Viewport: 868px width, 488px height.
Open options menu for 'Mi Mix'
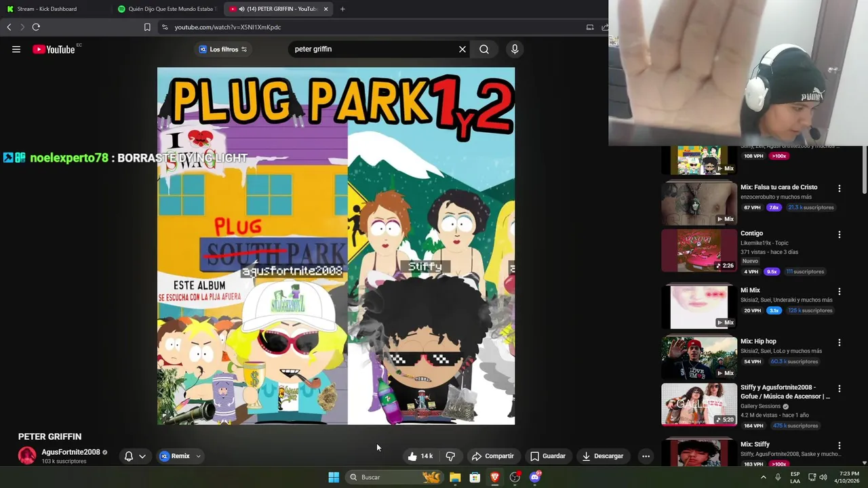(x=840, y=291)
